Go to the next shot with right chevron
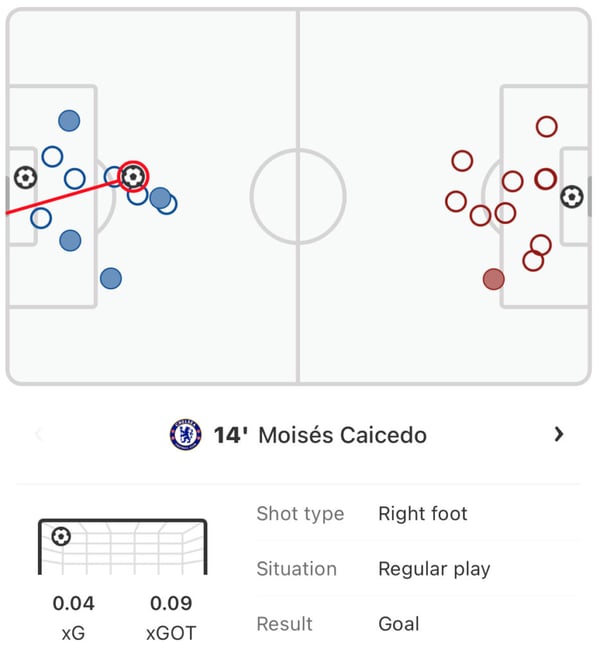Screen dimensions: 600x657 [x=559, y=434]
